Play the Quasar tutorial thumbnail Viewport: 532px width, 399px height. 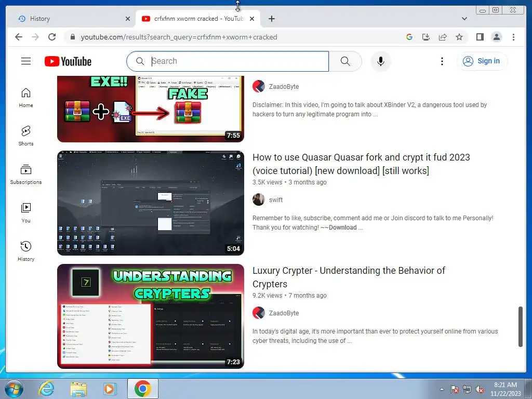(150, 203)
